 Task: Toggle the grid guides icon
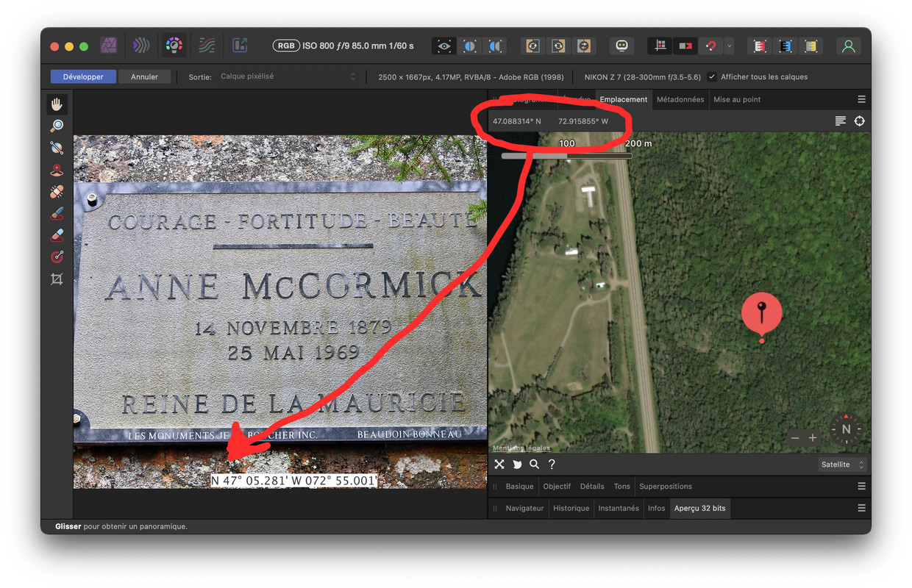click(x=660, y=46)
